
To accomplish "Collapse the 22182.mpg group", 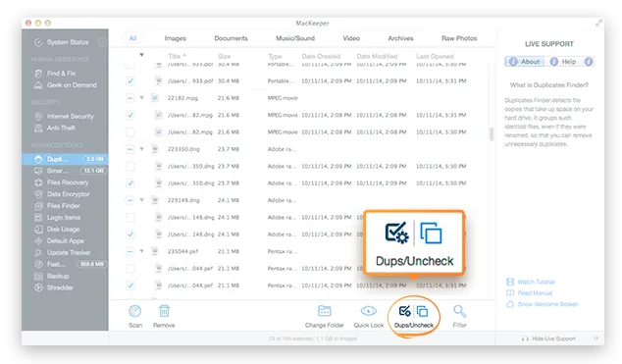I will click(x=141, y=98).
